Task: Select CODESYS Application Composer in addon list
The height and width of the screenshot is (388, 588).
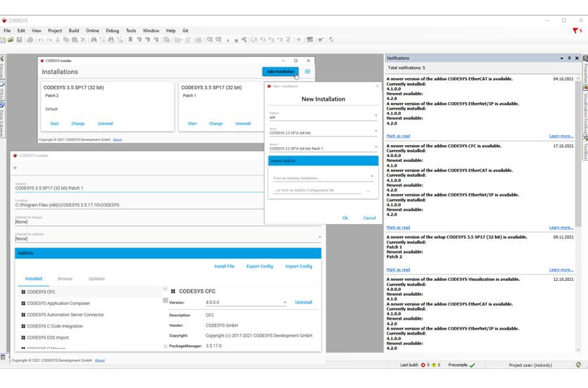Action: (x=58, y=303)
